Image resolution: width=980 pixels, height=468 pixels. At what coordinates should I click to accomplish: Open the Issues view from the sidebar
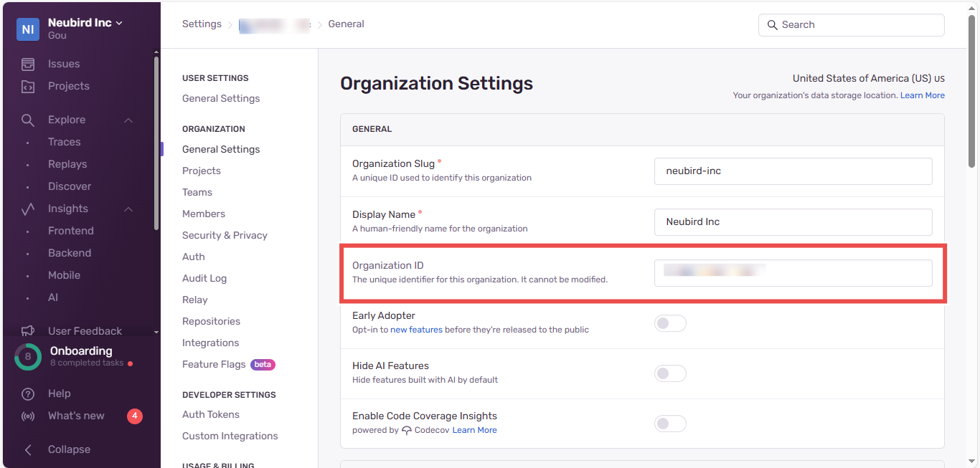(x=64, y=63)
